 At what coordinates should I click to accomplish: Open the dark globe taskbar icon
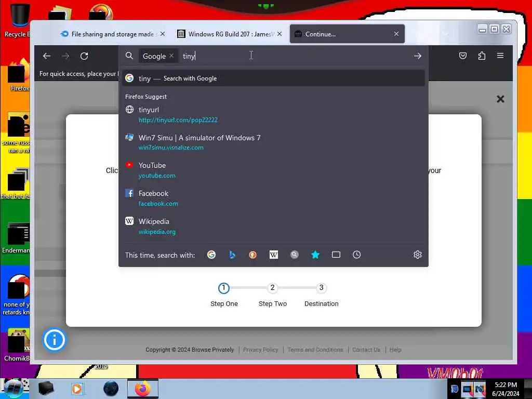pyautogui.click(x=111, y=389)
